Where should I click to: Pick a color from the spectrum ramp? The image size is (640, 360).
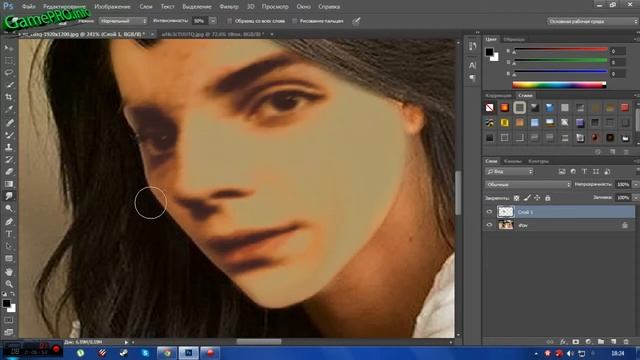tap(559, 85)
